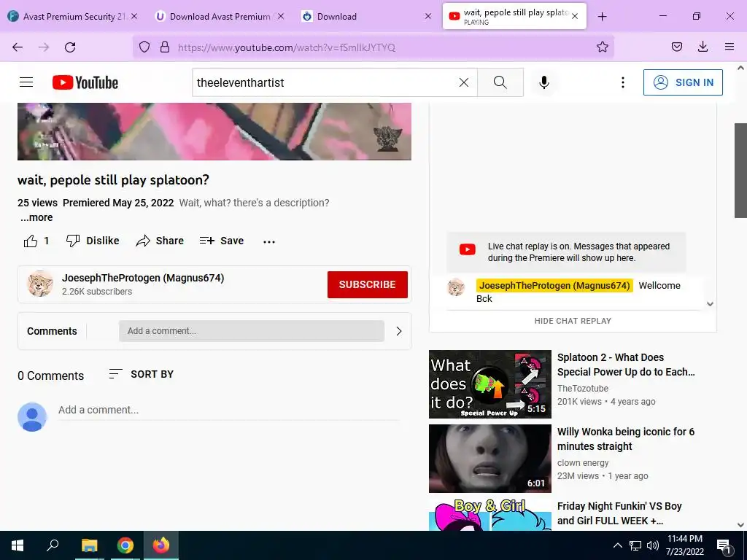Open tracking protection shield icon

[144, 47]
